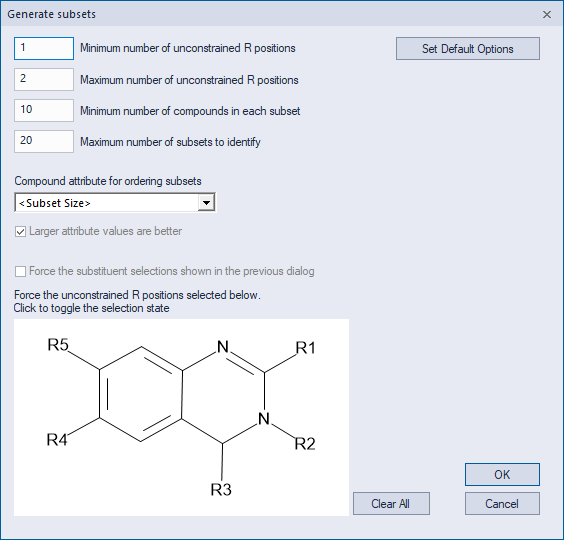Toggle the R2 position in the structure
This screenshot has width=564, height=540.
(x=305, y=444)
